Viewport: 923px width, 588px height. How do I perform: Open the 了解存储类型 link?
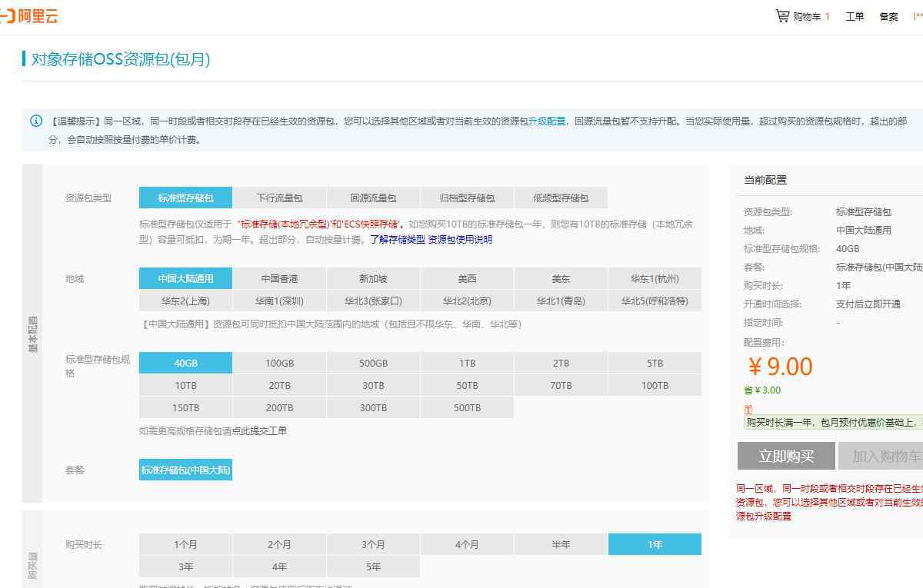pyautogui.click(x=398, y=239)
